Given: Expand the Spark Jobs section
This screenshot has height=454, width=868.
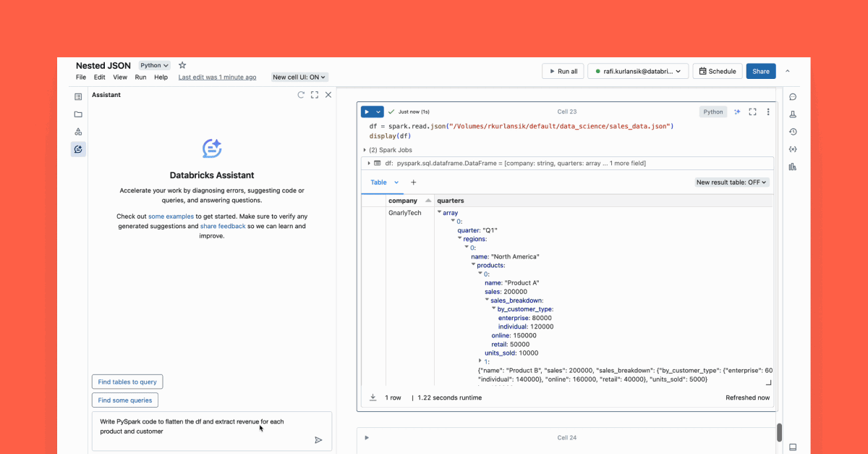Looking at the screenshot, I should 365,150.
